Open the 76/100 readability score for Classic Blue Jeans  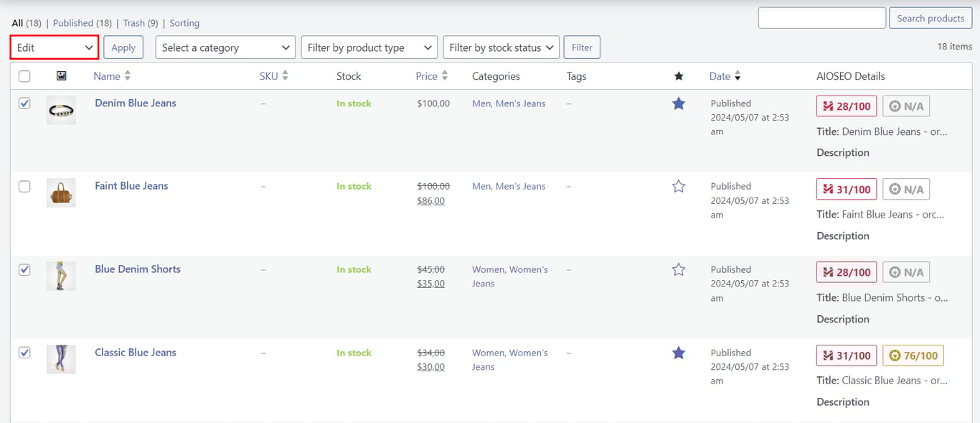click(913, 355)
